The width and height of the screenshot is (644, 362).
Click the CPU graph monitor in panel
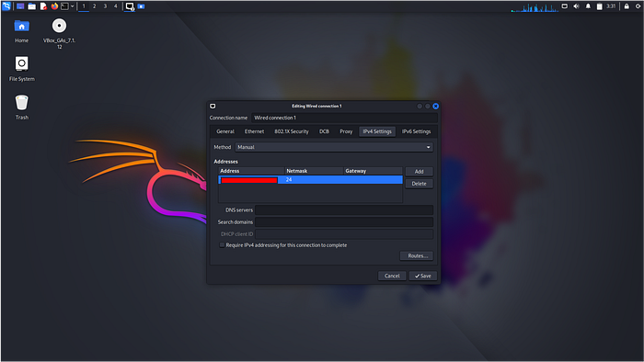click(x=535, y=7)
